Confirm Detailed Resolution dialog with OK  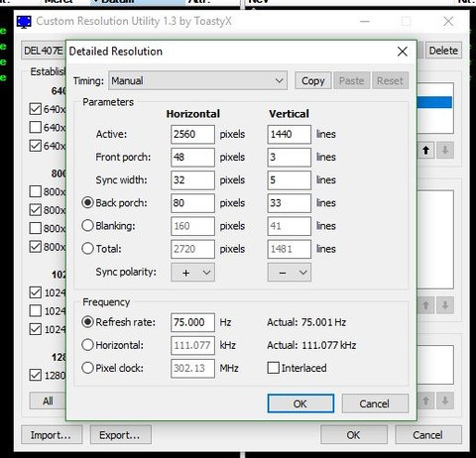300,403
